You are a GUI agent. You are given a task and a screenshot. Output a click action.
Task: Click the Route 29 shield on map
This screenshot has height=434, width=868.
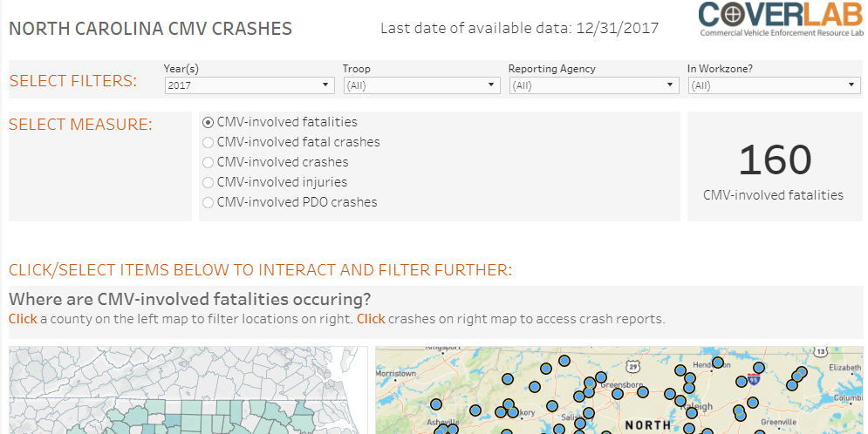point(633,367)
